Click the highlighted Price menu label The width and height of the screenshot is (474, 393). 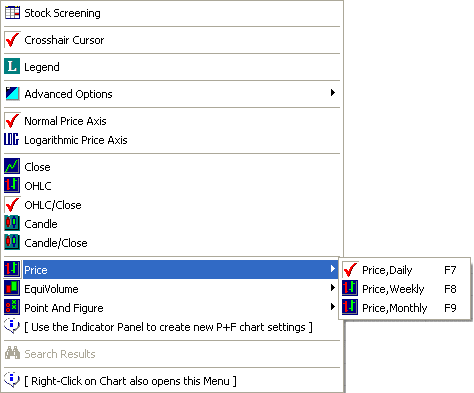(x=36, y=270)
